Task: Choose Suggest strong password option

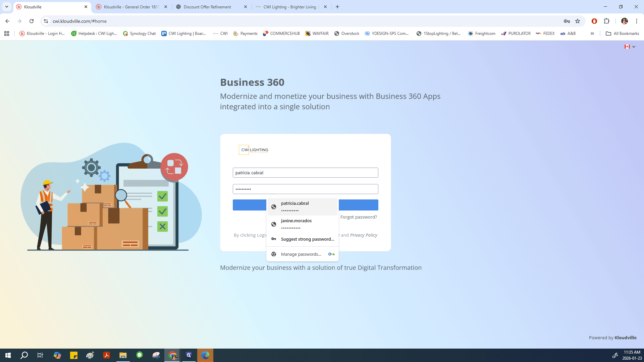Action: (302, 239)
